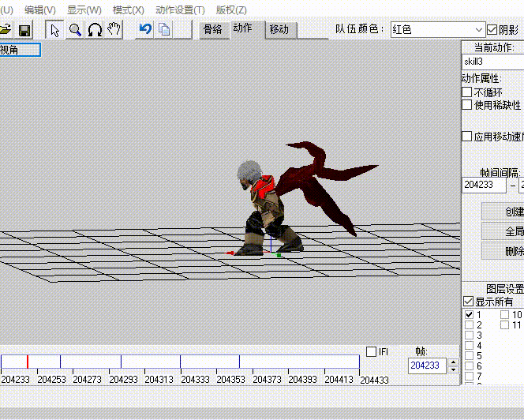Open the 动作设置(T) menu
The height and width of the screenshot is (420, 524).
(x=180, y=10)
